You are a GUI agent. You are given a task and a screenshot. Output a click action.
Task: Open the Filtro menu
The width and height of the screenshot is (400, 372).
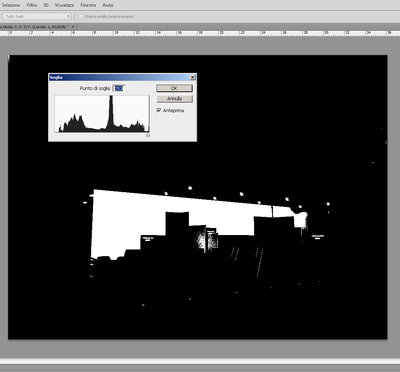click(x=32, y=5)
